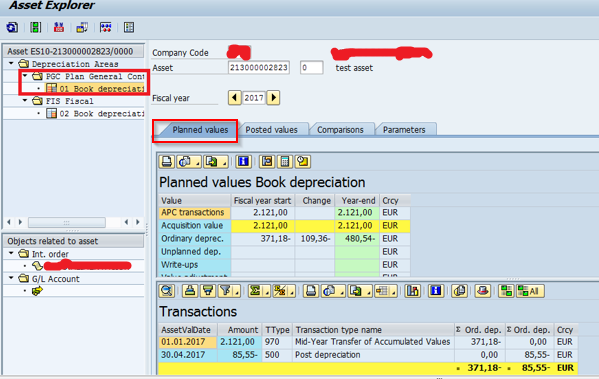Go to next fiscal year
Image resolution: width=599 pixels, height=379 pixels.
273,98
